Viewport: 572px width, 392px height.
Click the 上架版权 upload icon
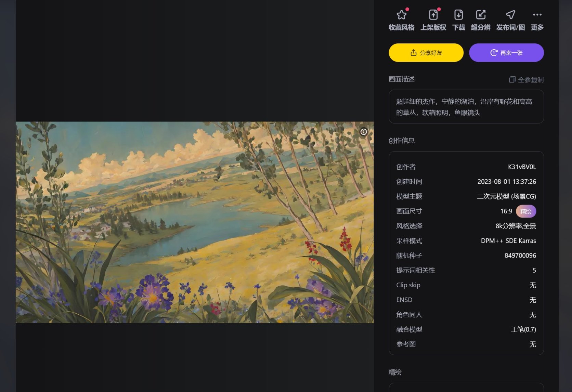point(433,15)
